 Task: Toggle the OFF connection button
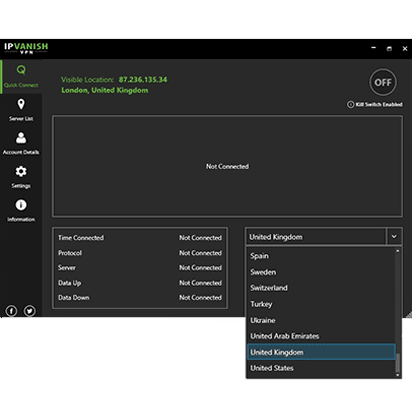[383, 82]
